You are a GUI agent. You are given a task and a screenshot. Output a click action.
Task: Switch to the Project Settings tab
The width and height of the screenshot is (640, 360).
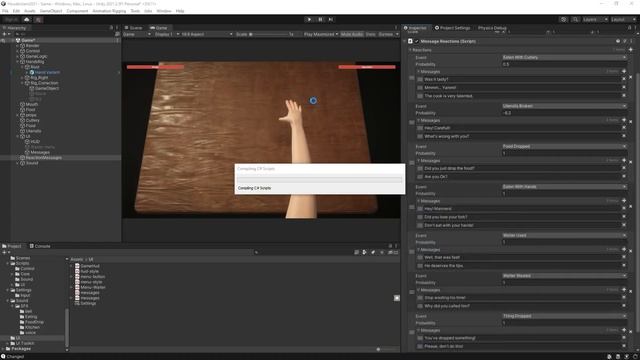[x=452, y=28]
